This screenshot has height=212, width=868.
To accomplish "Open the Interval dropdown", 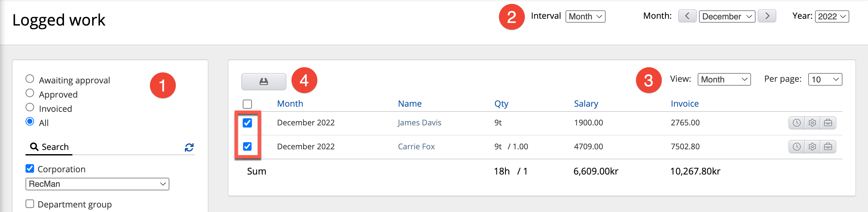I will click(585, 16).
